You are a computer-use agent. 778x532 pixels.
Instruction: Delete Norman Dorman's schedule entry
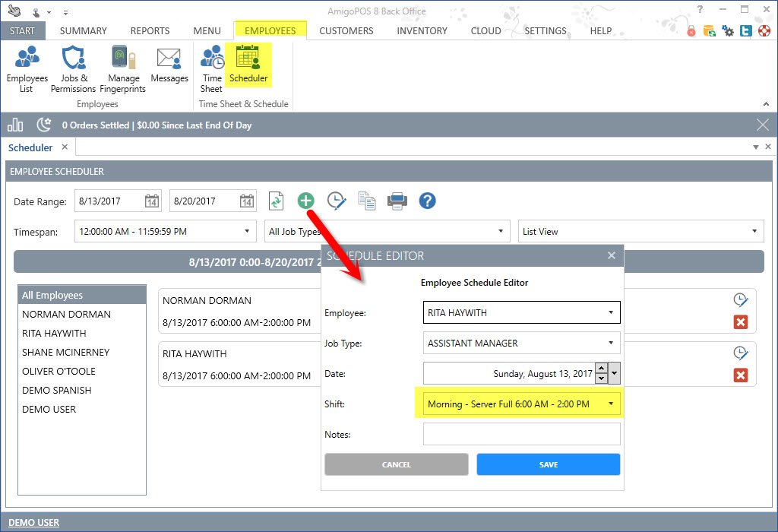[741, 322]
